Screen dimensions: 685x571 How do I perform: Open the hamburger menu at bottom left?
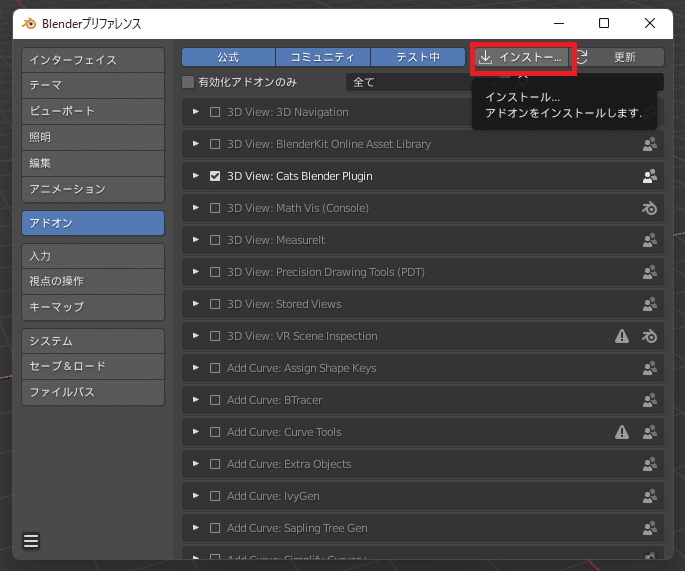click(31, 541)
